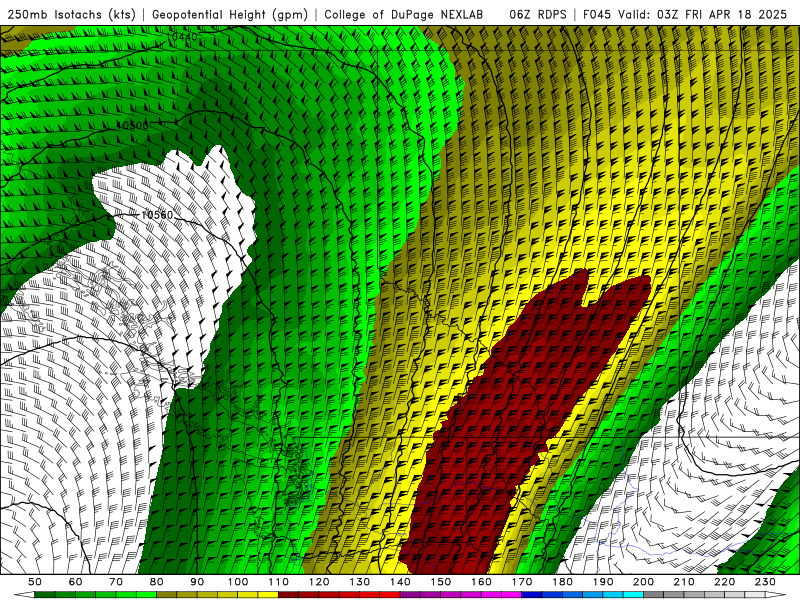The width and height of the screenshot is (800, 600).
Task: Click the 150 value on the color scale
Action: [441, 582]
